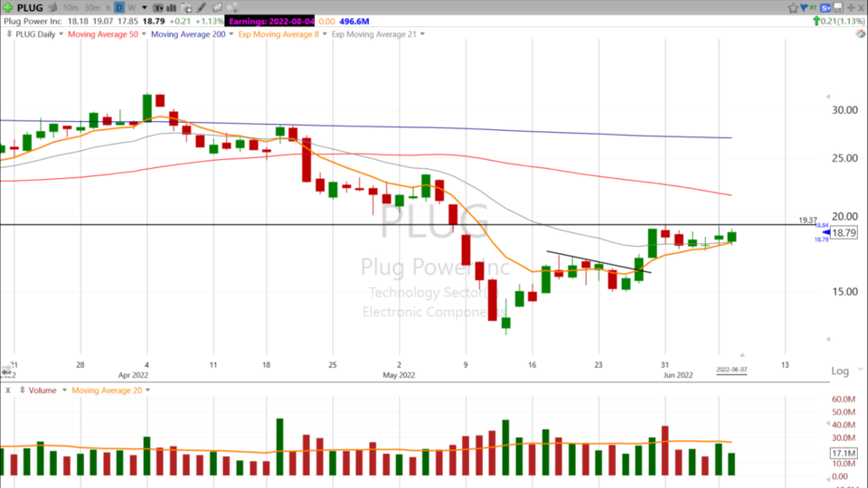Remove volume pane with the X button

(8, 390)
